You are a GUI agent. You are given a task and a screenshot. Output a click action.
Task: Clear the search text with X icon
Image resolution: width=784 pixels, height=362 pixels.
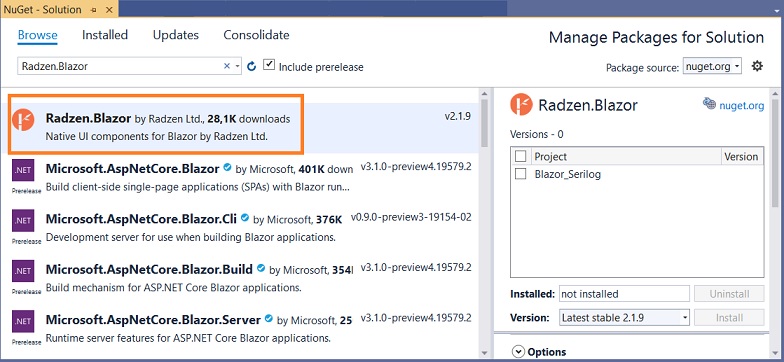tap(226, 66)
